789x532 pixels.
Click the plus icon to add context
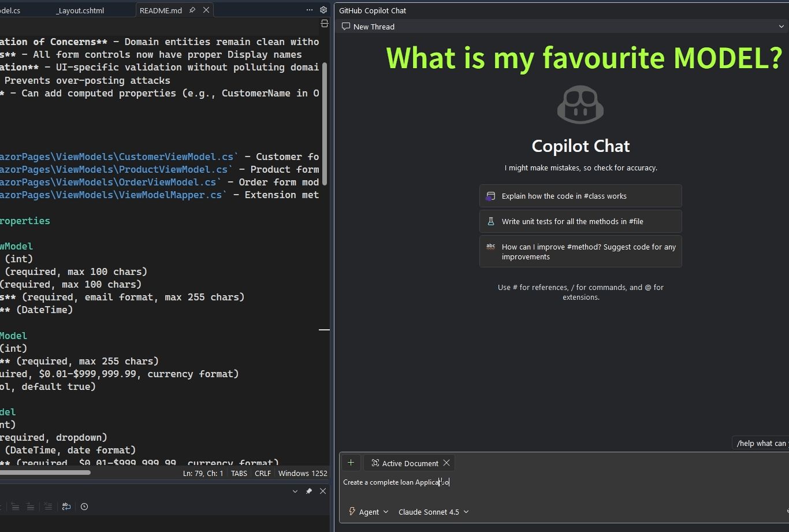pos(351,463)
